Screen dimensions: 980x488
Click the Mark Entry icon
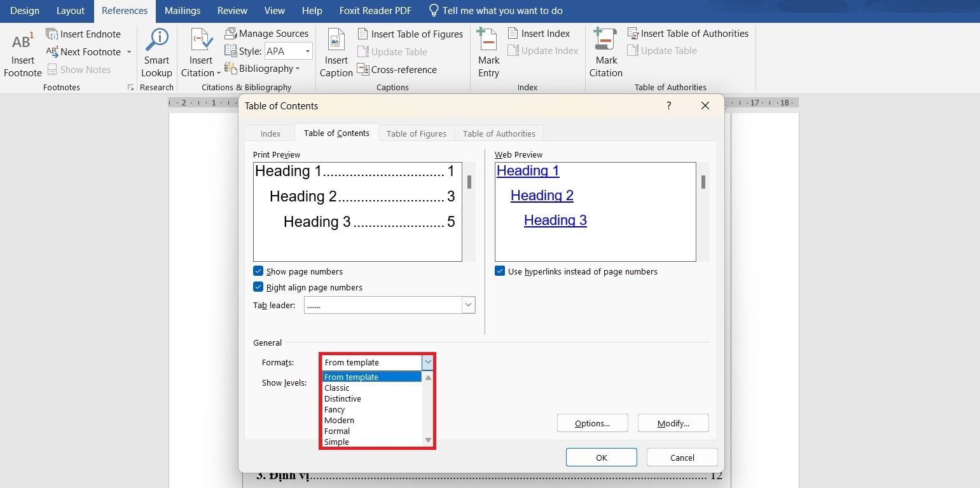click(488, 41)
